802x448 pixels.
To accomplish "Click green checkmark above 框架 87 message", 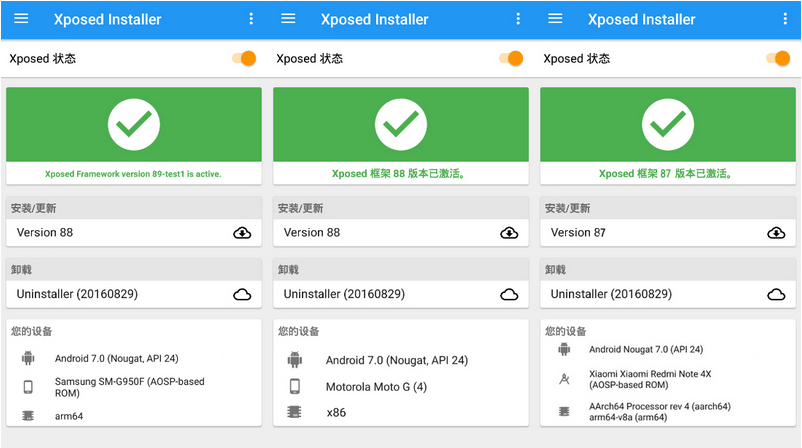I will [x=668, y=124].
